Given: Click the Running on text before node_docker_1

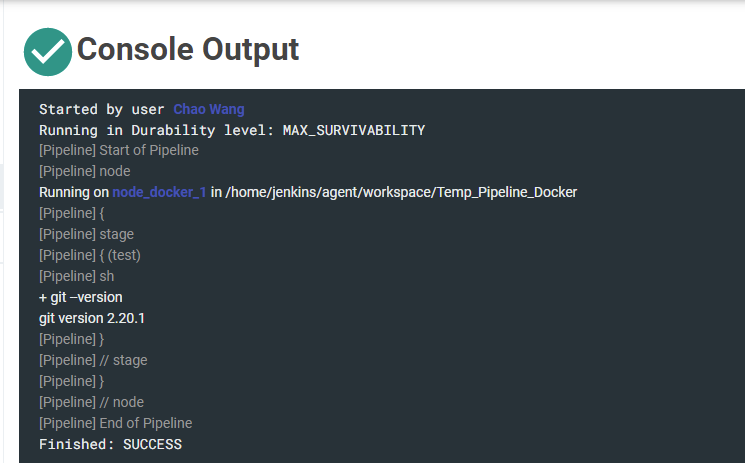Looking at the screenshot, I should tap(74, 192).
